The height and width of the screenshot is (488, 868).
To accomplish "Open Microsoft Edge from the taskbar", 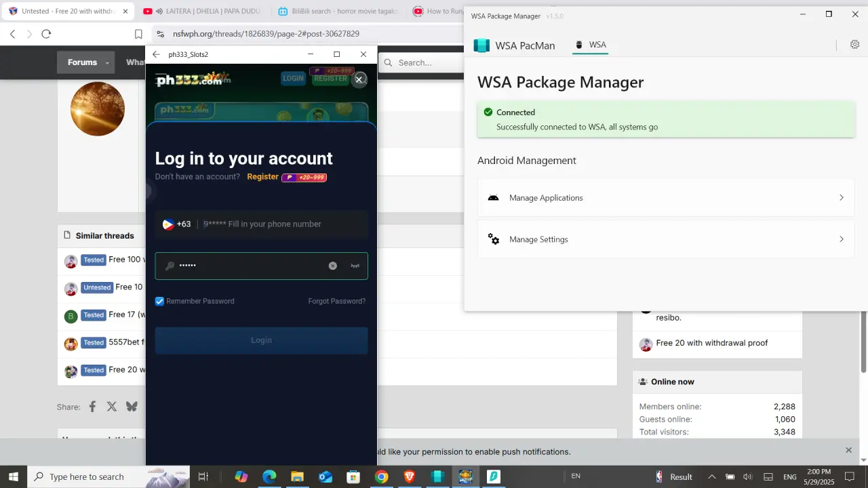I will tap(269, 476).
